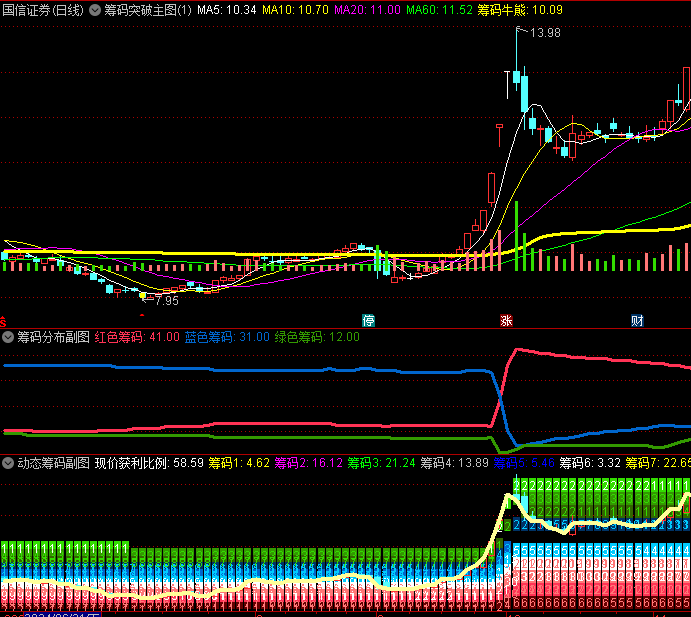Click the 筹码牛熊: 10.09 label
This screenshot has width=691, height=617.
click(x=520, y=10)
